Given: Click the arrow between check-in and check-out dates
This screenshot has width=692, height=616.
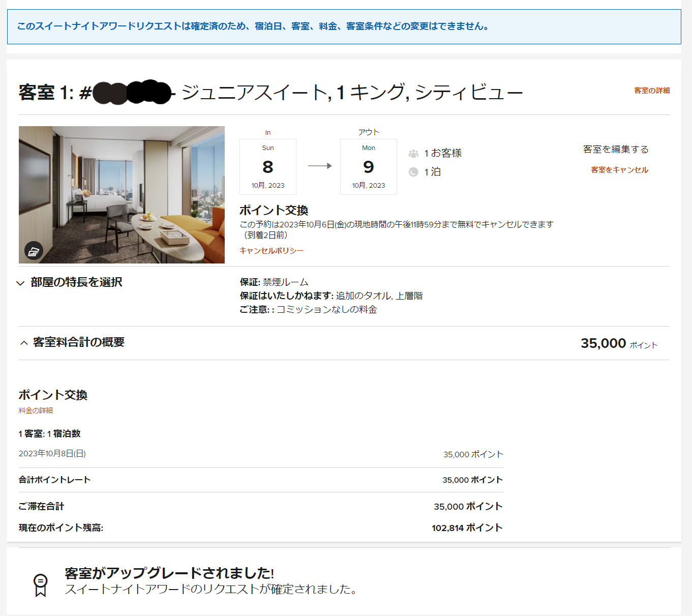Looking at the screenshot, I should (x=319, y=166).
